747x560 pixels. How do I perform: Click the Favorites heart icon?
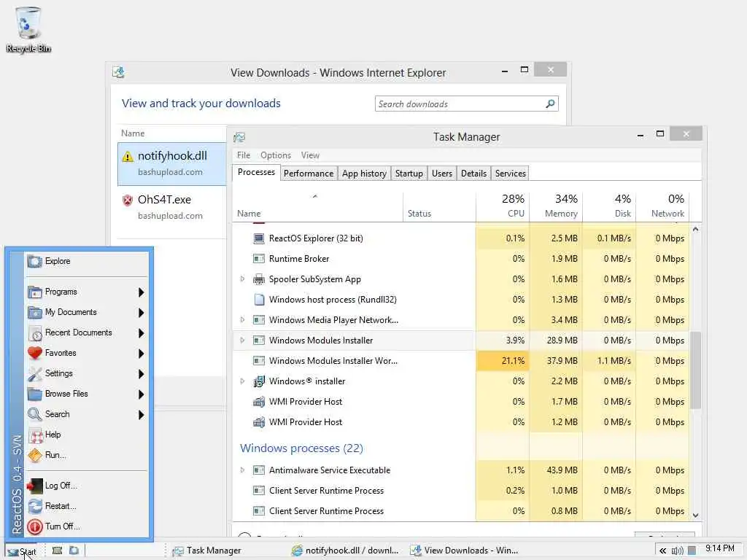pyautogui.click(x=35, y=354)
